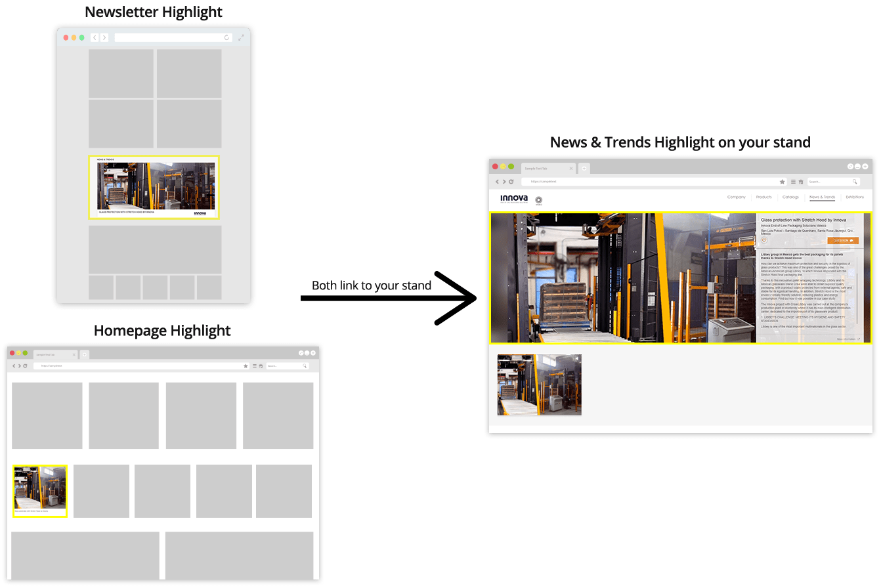The width and height of the screenshot is (881, 588).
Task: Click the refresh icon in the homepage browser
Action: 25,366
